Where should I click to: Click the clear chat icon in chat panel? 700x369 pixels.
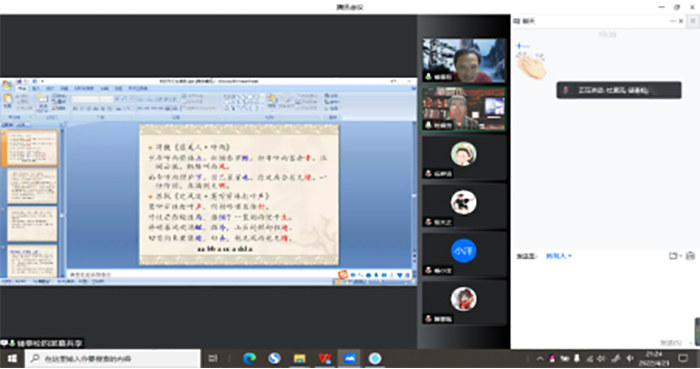(x=690, y=256)
